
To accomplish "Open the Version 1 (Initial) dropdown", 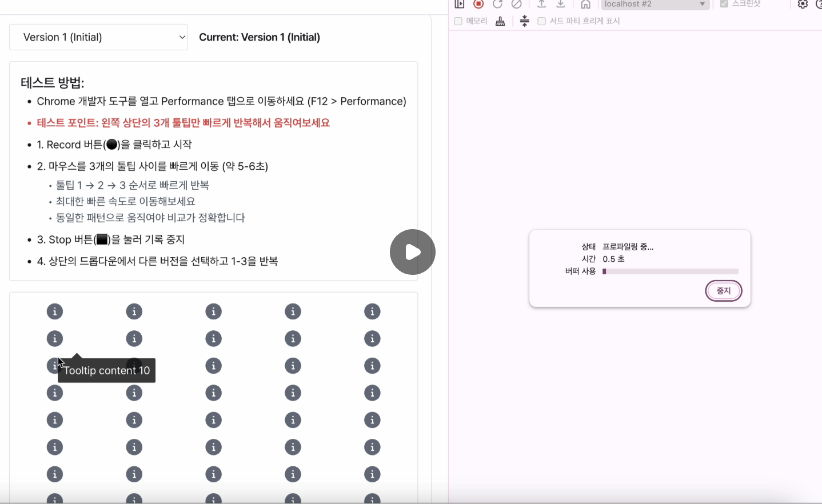I will pos(98,37).
